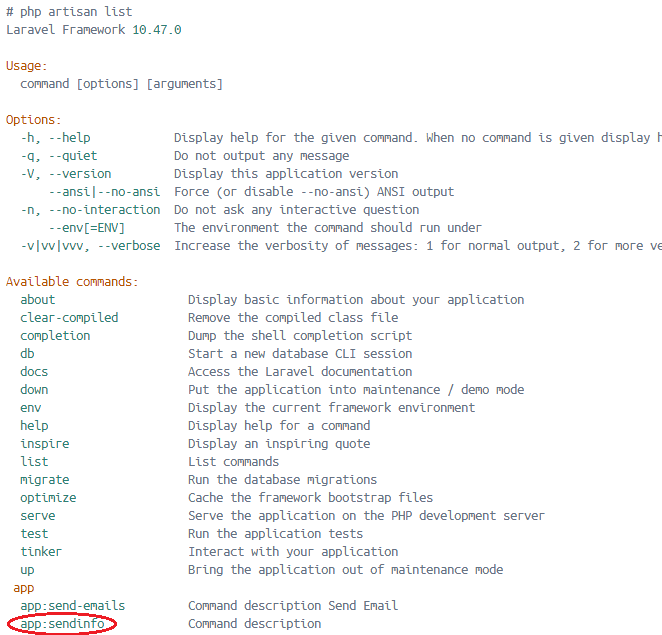Click the '-v|vv|vvv, --verbose' option
The height and width of the screenshot is (635, 662).
coord(90,246)
